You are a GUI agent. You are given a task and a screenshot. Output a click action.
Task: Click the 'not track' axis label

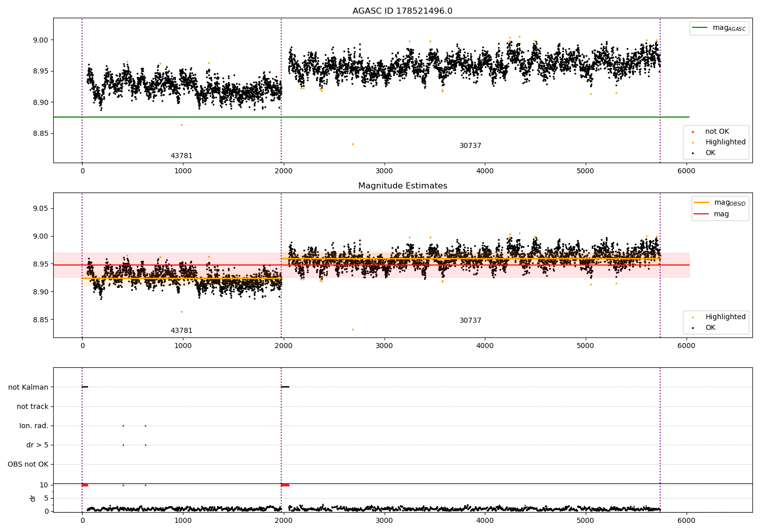pos(32,406)
